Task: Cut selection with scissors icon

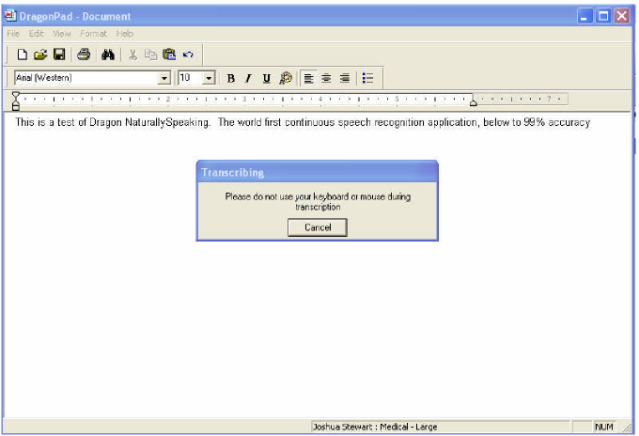Action: pyautogui.click(x=132, y=55)
